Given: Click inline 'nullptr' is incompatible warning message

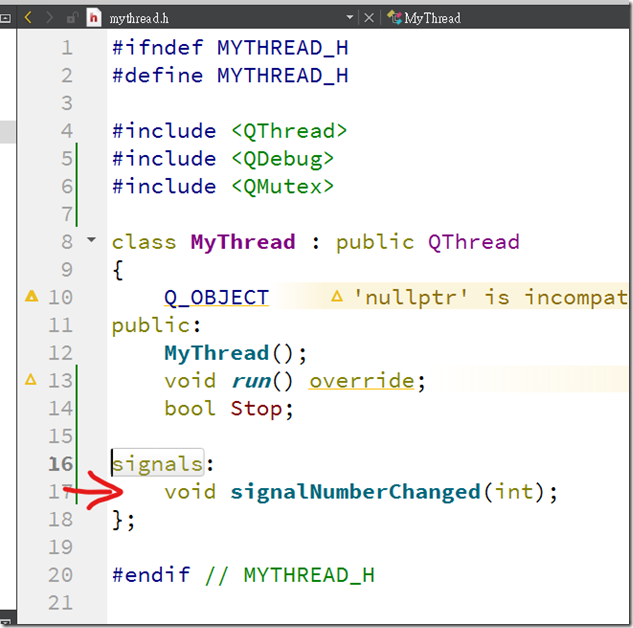Looking at the screenshot, I should pyautogui.click(x=490, y=297).
